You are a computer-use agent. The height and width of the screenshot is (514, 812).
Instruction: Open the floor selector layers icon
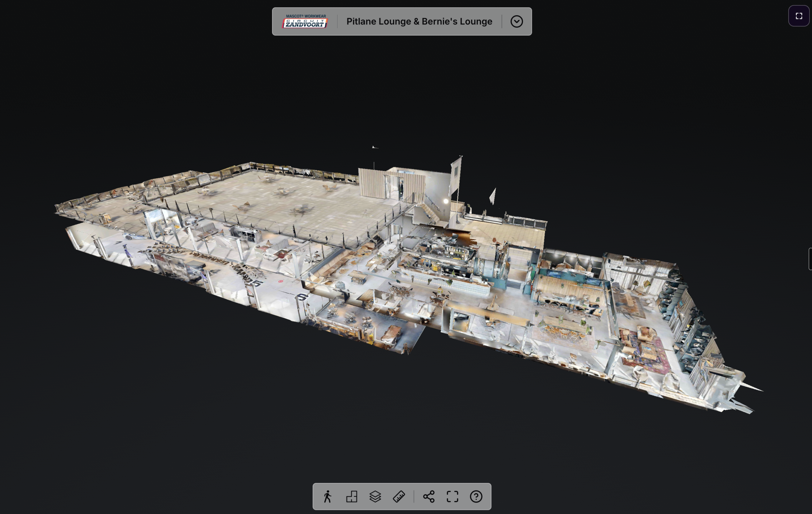pyautogui.click(x=375, y=497)
